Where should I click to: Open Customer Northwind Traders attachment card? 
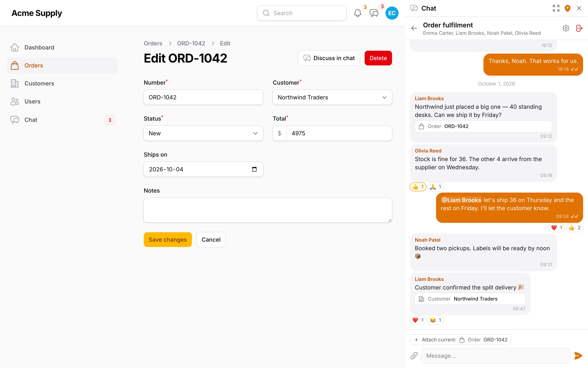coord(470,299)
